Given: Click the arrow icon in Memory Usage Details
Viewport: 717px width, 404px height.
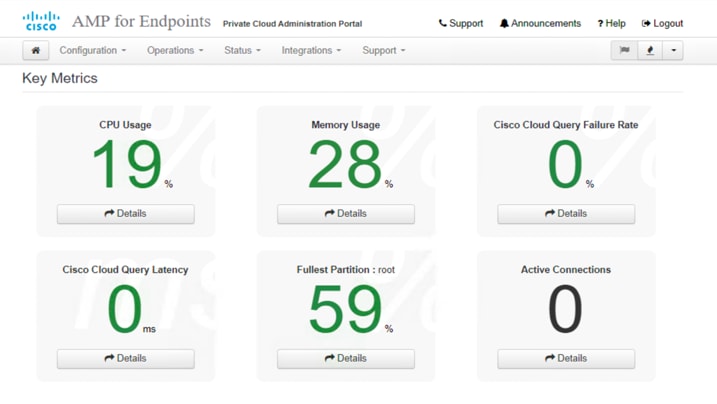Looking at the screenshot, I should tap(330, 213).
